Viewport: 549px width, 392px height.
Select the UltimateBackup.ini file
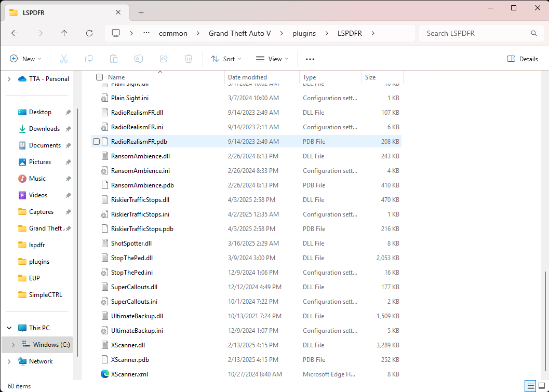pyautogui.click(x=246, y=330)
